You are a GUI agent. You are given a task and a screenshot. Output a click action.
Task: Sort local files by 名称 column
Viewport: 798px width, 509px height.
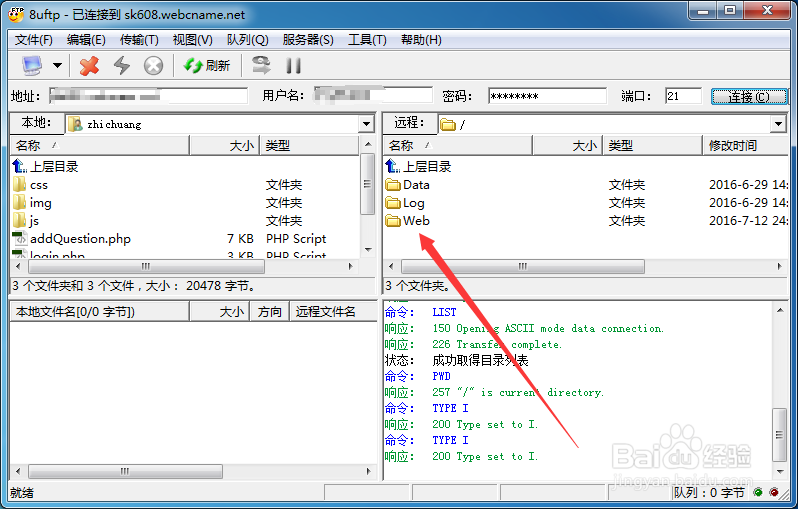[100, 146]
